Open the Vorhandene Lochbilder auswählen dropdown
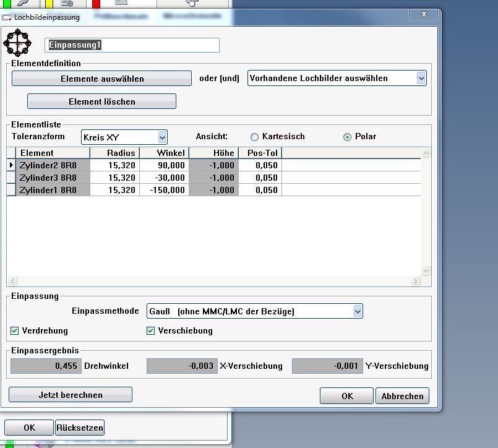 421,78
